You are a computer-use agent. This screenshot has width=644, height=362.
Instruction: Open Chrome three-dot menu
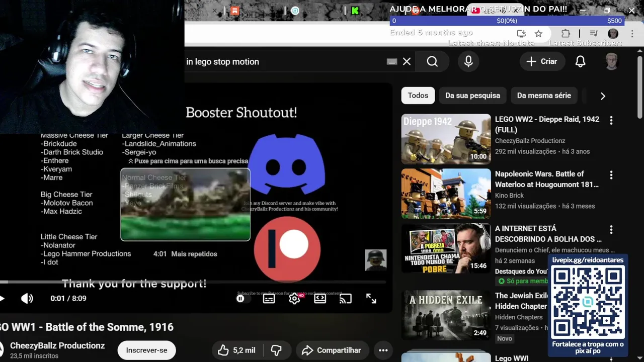point(632,34)
